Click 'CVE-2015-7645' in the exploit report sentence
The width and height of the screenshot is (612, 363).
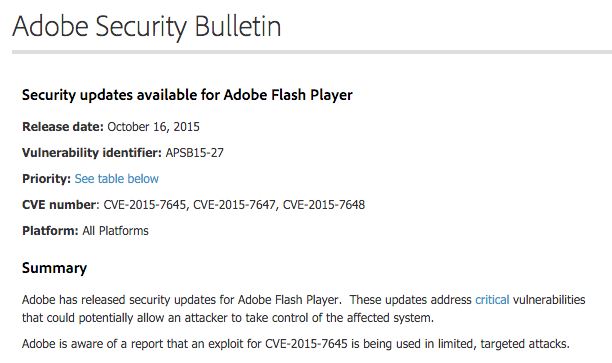(306, 344)
